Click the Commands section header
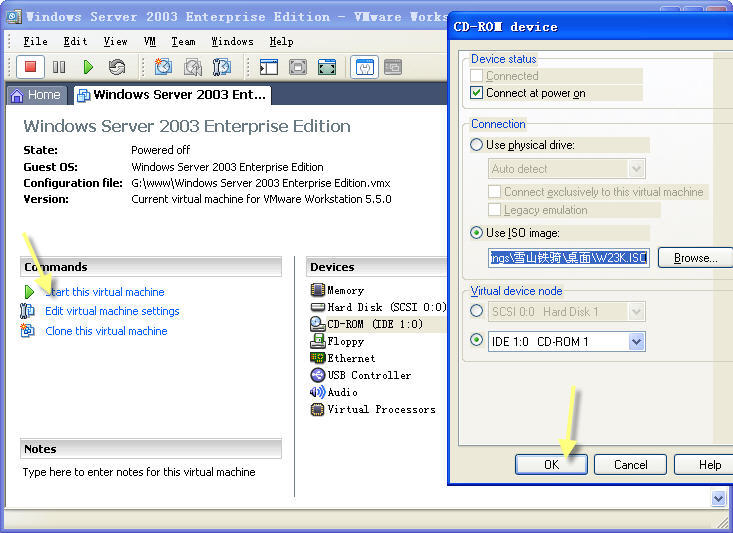Screen dimensions: 733x533 click(151, 267)
